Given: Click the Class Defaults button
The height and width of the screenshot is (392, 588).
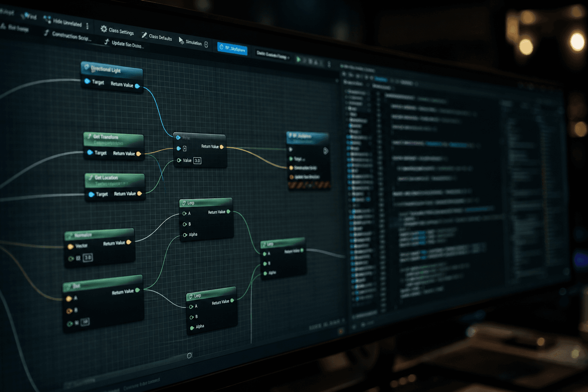Looking at the screenshot, I should coord(157,37).
